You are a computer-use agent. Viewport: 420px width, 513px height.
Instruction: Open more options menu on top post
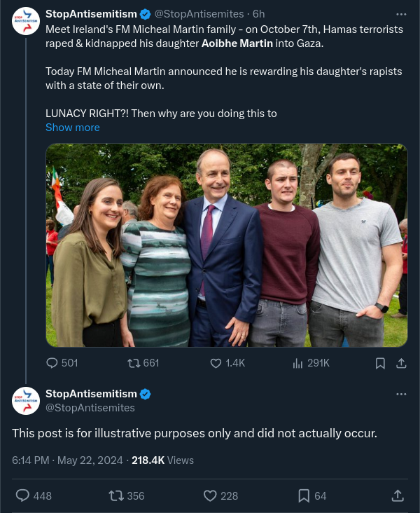pos(401,13)
